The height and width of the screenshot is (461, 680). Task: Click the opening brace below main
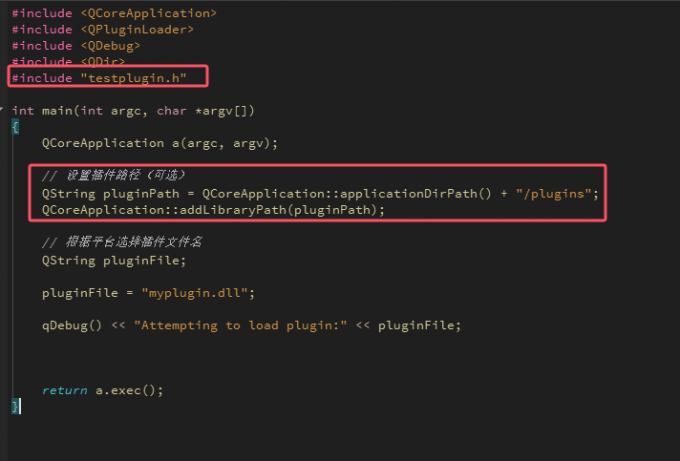coord(15,126)
